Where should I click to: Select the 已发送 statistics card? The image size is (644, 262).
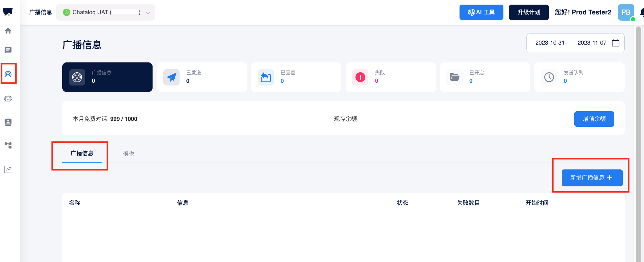click(x=202, y=77)
